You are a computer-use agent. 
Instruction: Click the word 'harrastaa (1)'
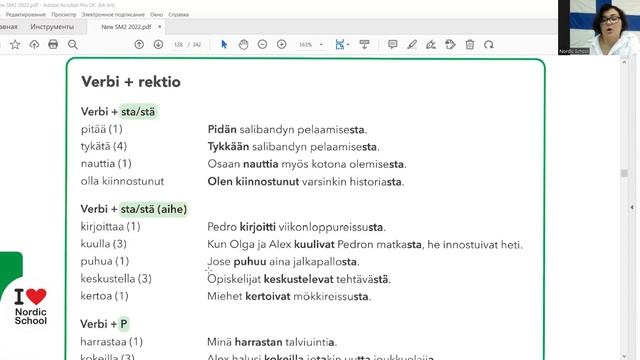[x=112, y=342]
